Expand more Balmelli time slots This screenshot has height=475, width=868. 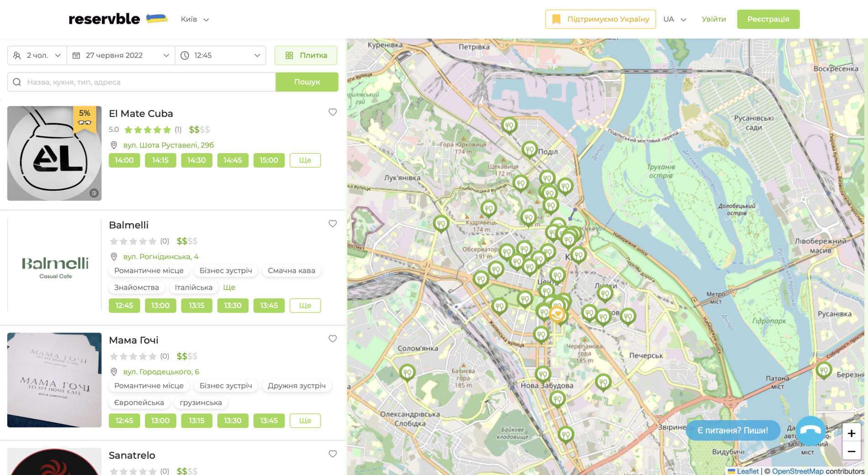(x=305, y=306)
